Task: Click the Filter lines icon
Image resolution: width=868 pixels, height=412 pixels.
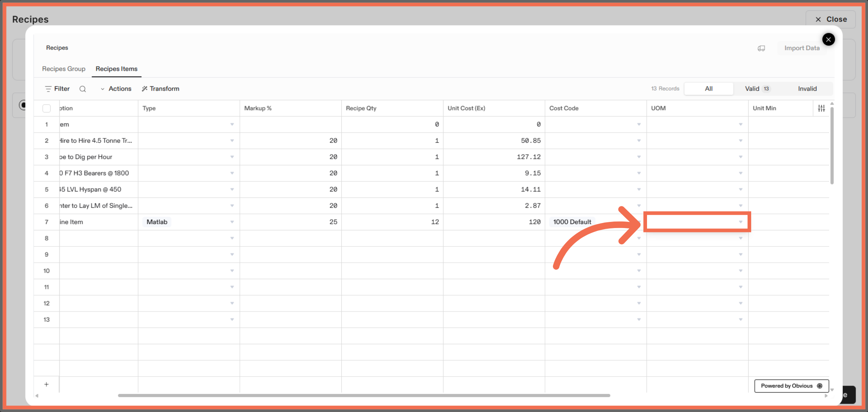Action: click(x=48, y=89)
